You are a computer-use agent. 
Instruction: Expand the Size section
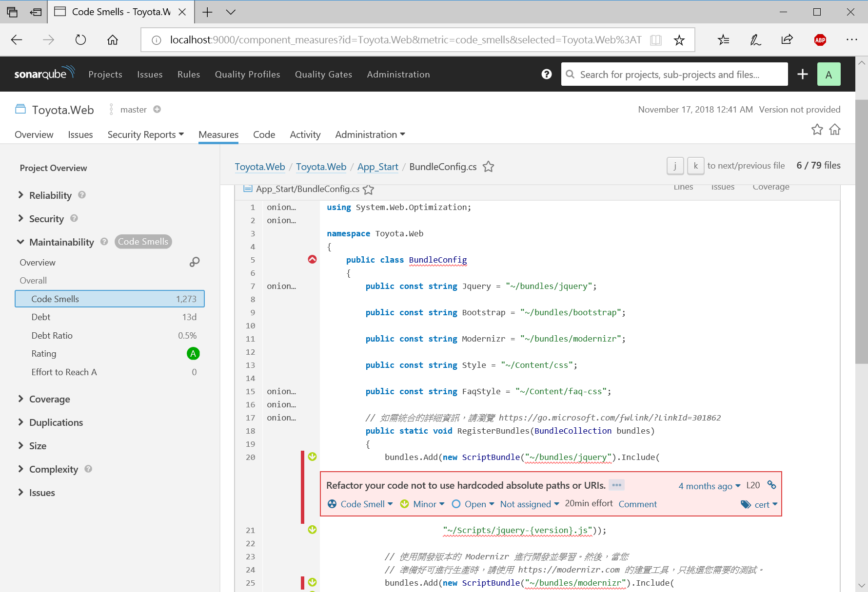[32, 445]
